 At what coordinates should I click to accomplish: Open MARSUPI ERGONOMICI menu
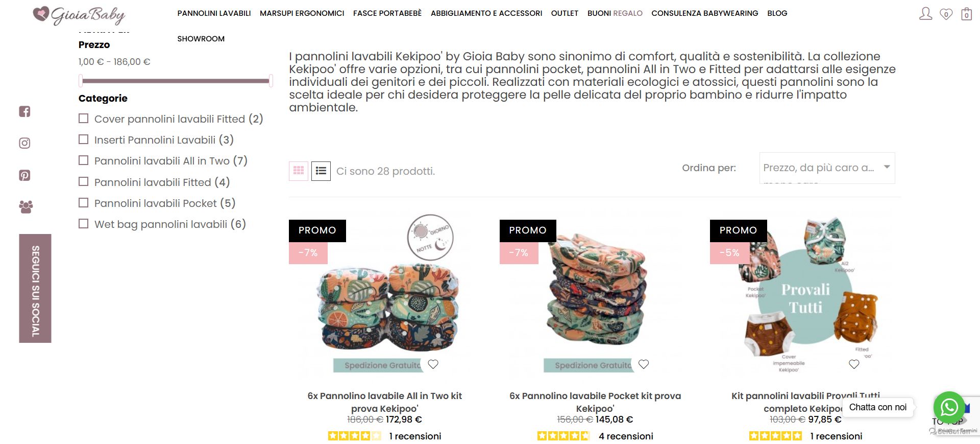tap(302, 13)
